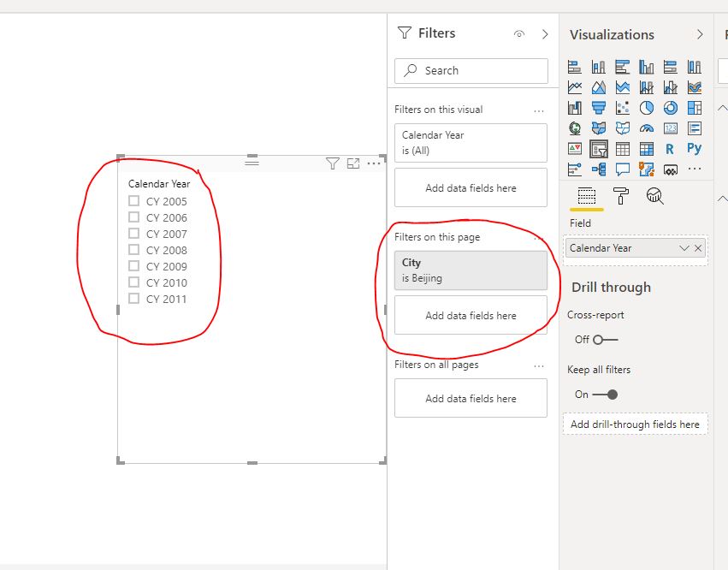Select the Shape map visual
This screenshot has height=570, width=728.
(622, 128)
